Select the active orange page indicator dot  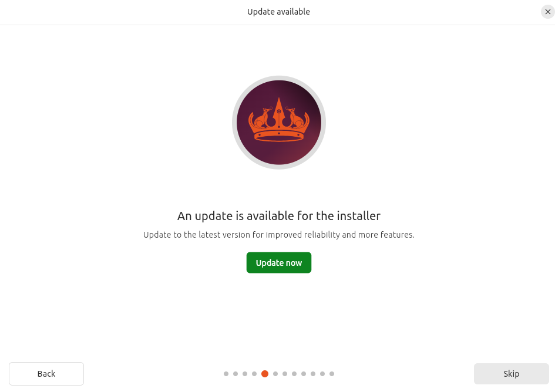(x=265, y=374)
